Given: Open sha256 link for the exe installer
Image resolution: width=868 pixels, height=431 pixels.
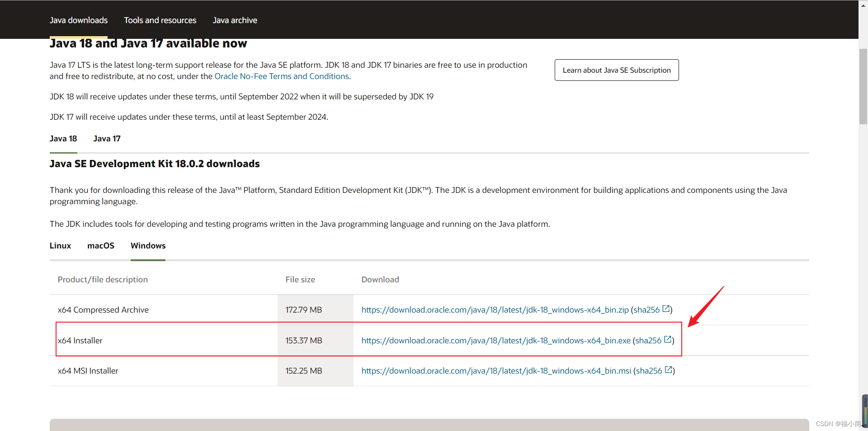Looking at the screenshot, I should coord(648,341).
